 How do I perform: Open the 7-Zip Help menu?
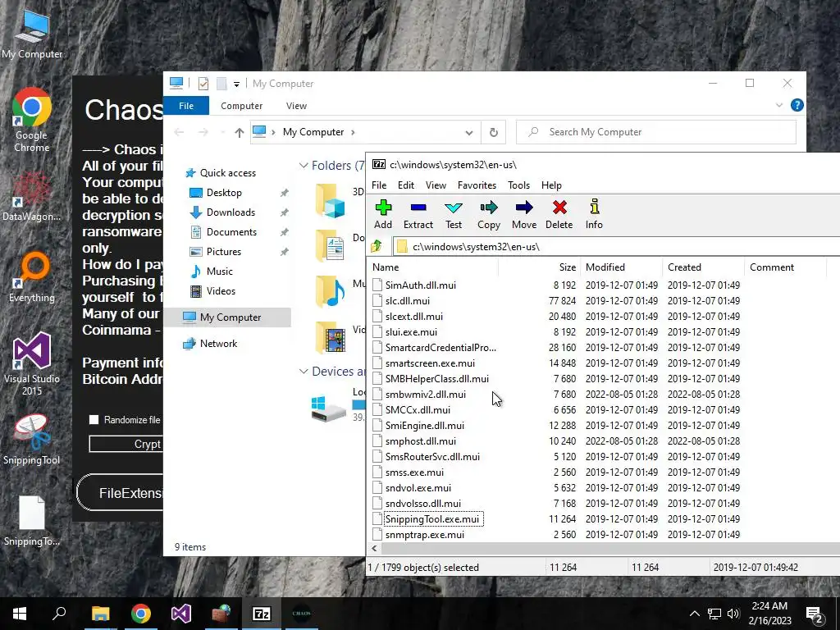tap(551, 185)
